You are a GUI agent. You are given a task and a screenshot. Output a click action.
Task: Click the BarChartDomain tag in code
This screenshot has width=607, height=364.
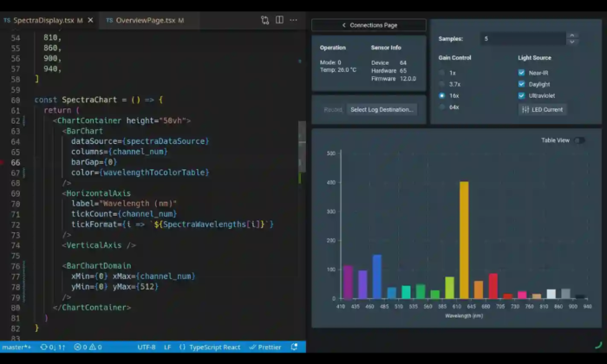[98, 266]
